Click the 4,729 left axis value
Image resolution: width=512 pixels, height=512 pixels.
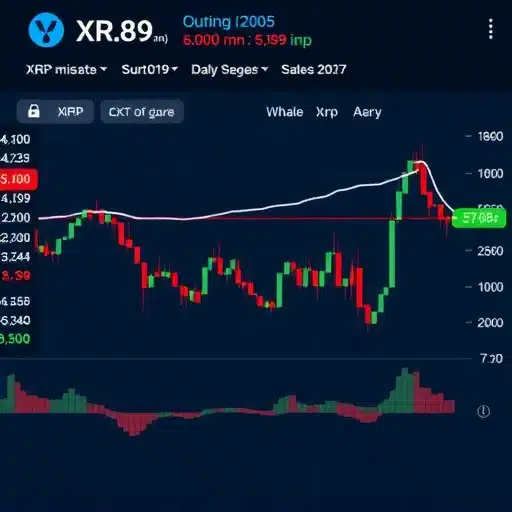tap(15, 158)
